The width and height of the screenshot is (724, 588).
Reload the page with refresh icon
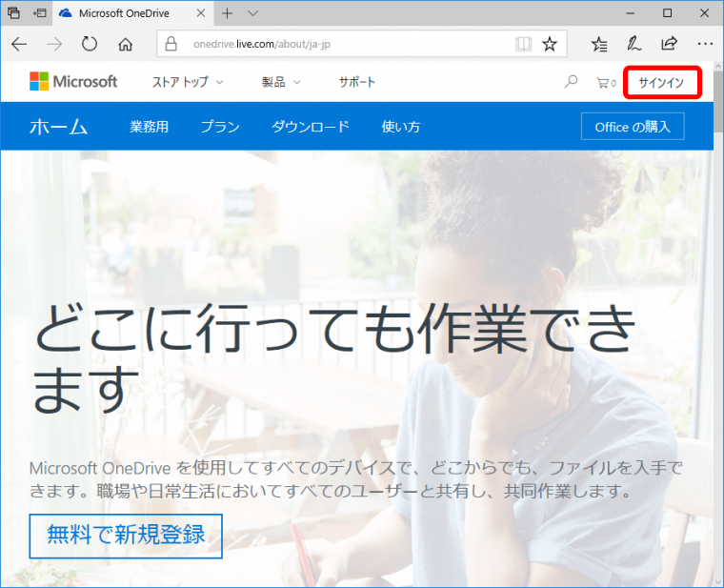90,45
